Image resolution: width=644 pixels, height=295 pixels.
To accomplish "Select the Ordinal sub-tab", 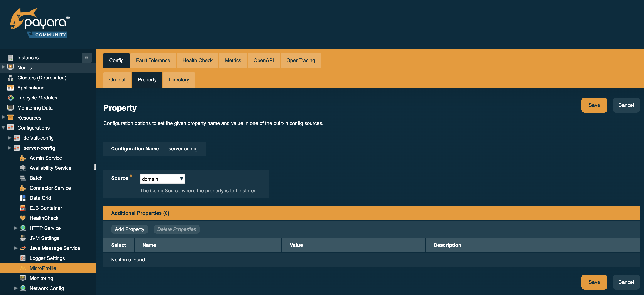I will pos(117,80).
